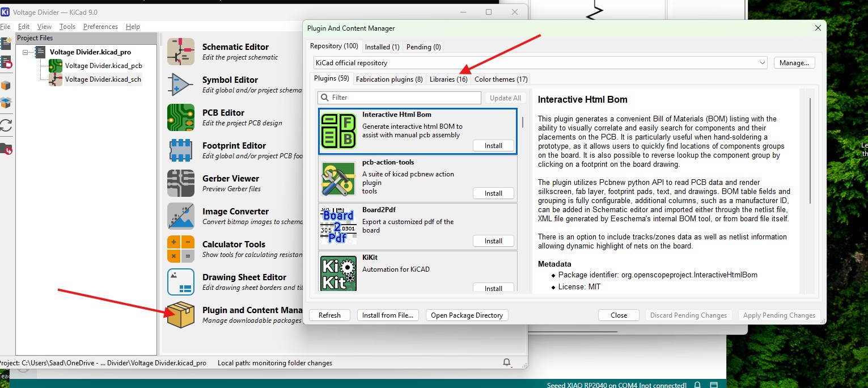
Task: Open the KiCad official repository dropdown
Action: pyautogui.click(x=540, y=63)
